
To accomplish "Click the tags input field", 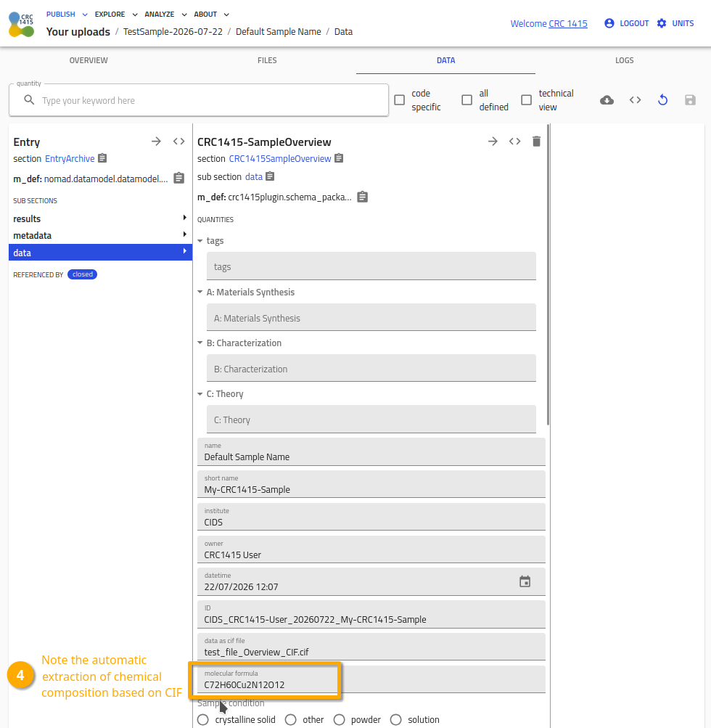I will click(371, 266).
